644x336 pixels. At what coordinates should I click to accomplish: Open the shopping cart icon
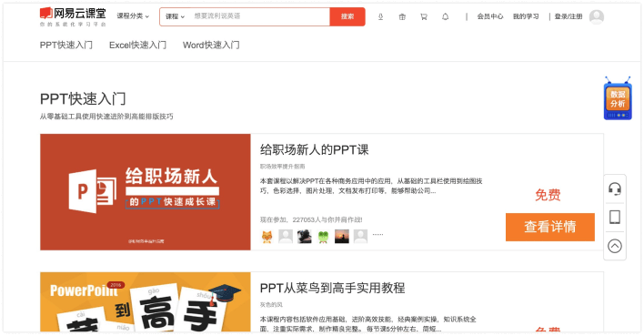click(424, 17)
